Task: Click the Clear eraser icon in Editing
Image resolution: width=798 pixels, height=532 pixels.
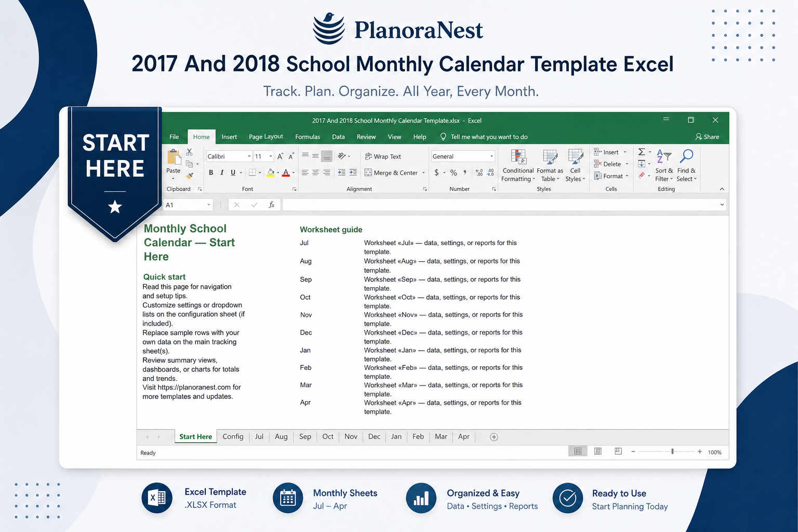Action: coord(642,176)
